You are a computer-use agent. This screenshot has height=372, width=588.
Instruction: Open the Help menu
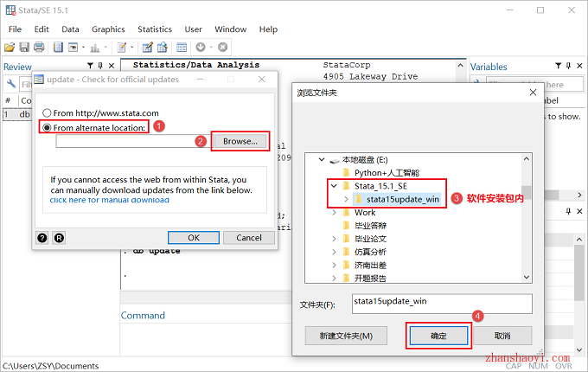(x=268, y=29)
